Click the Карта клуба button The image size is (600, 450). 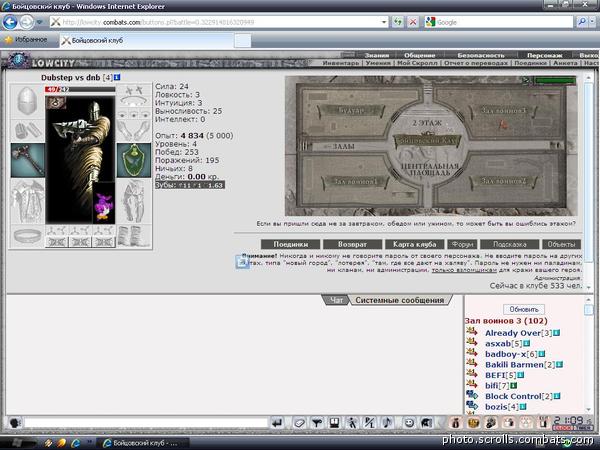[x=414, y=244]
